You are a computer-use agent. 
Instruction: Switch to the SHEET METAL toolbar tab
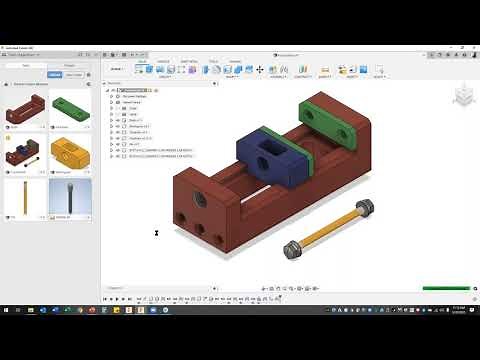[189, 61]
